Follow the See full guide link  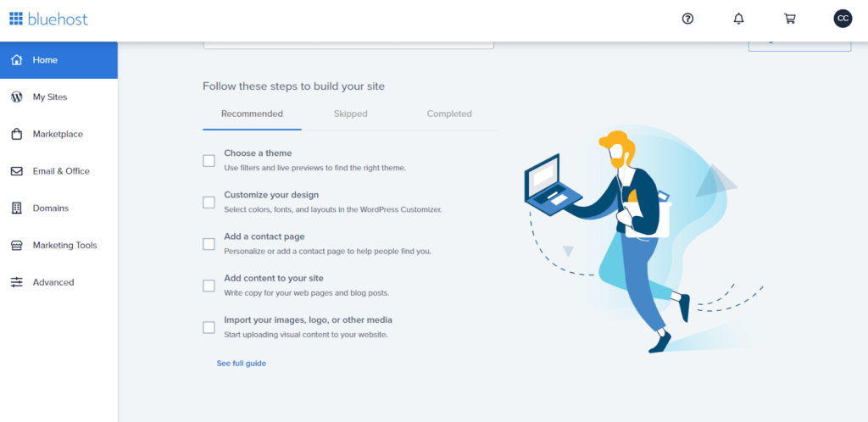pos(242,364)
